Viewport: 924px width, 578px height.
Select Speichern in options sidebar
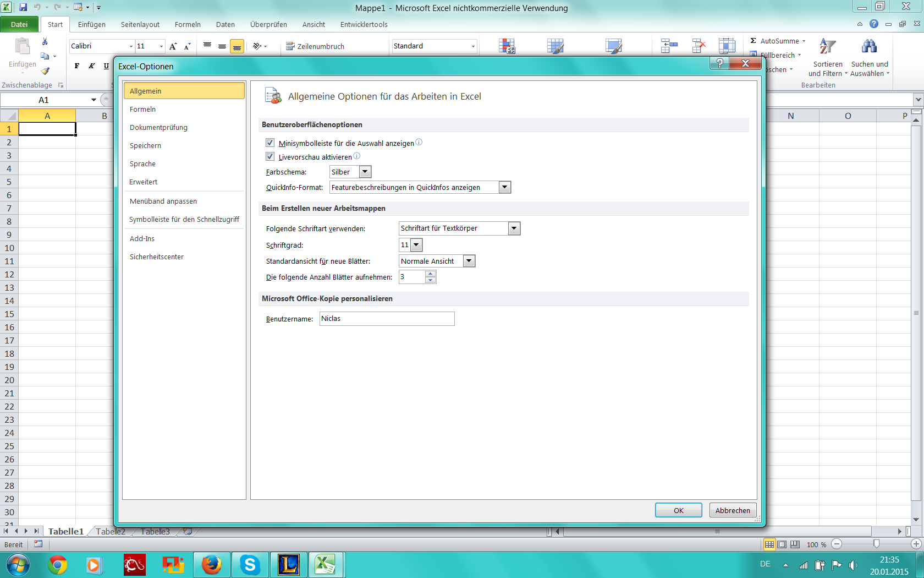184,145
